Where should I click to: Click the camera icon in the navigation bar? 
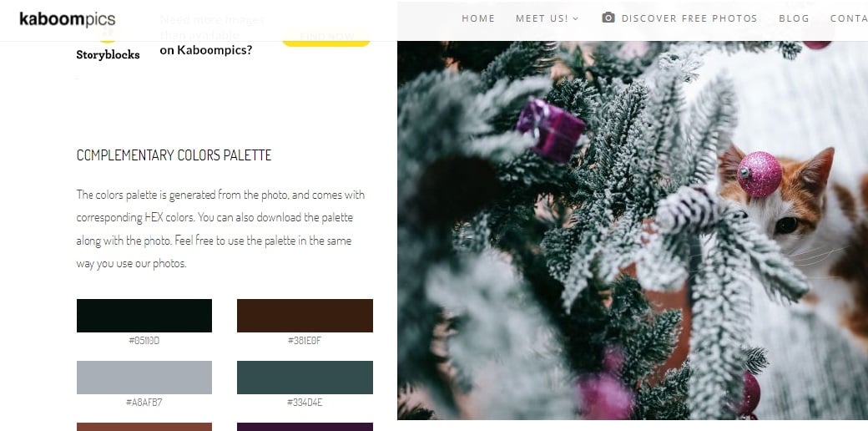[608, 18]
